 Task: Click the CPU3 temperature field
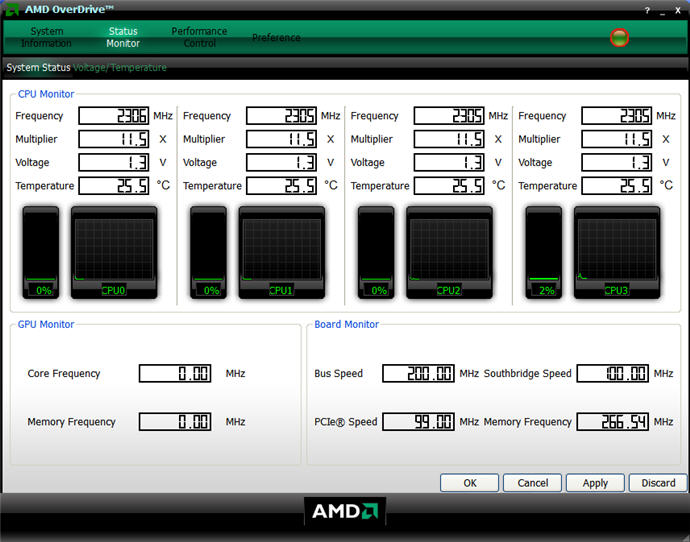click(617, 186)
